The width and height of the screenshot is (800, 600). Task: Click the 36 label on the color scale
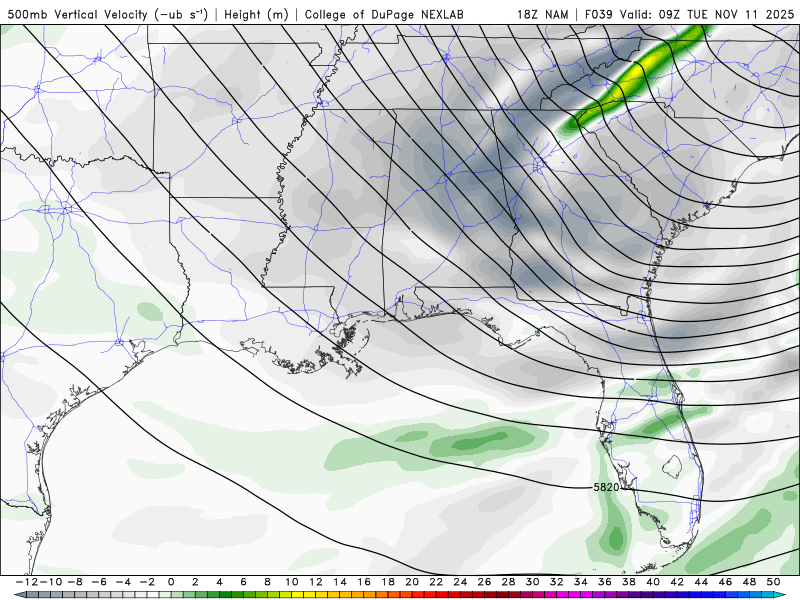[605, 582]
